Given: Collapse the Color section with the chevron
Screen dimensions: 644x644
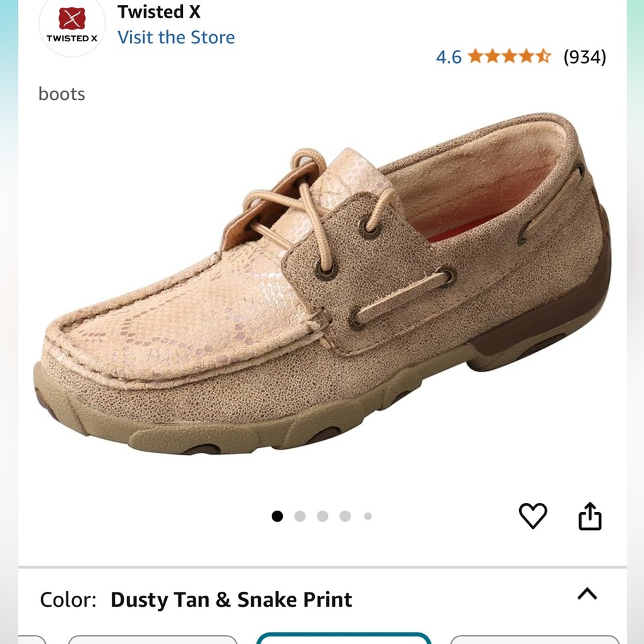Looking at the screenshot, I should pos(587,594).
